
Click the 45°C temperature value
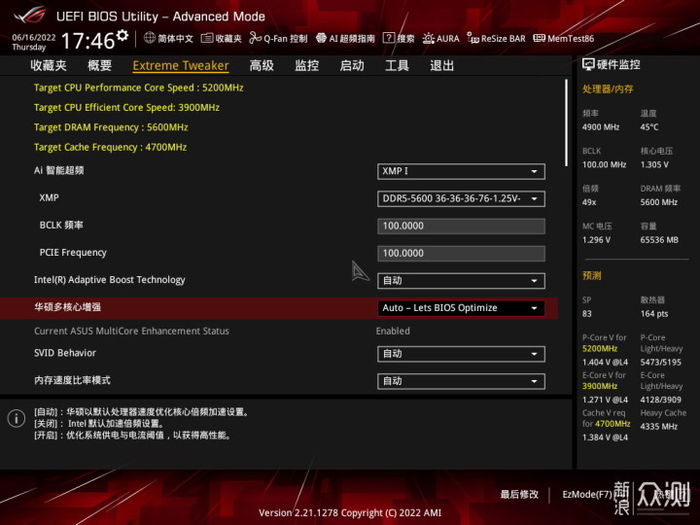(649, 127)
